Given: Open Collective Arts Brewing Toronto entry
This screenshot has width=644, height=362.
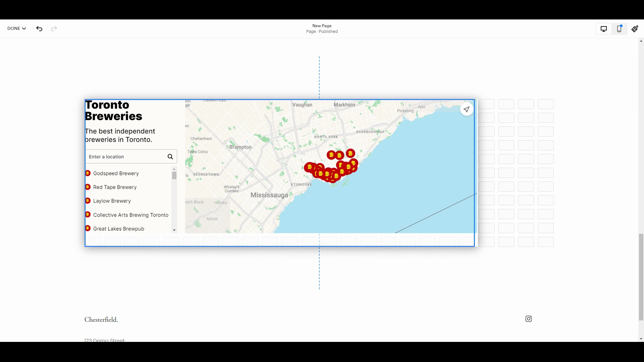Looking at the screenshot, I should point(130,215).
